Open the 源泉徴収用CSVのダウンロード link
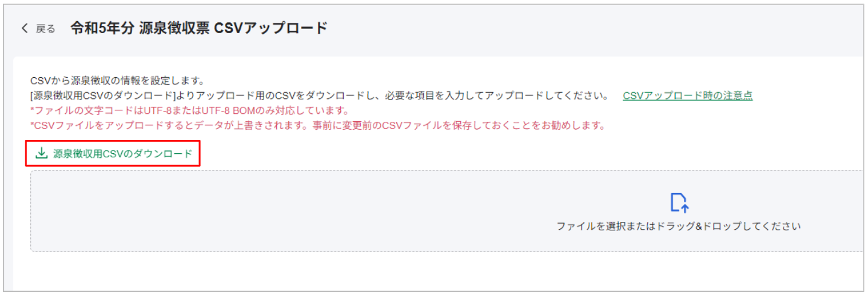 click(113, 154)
